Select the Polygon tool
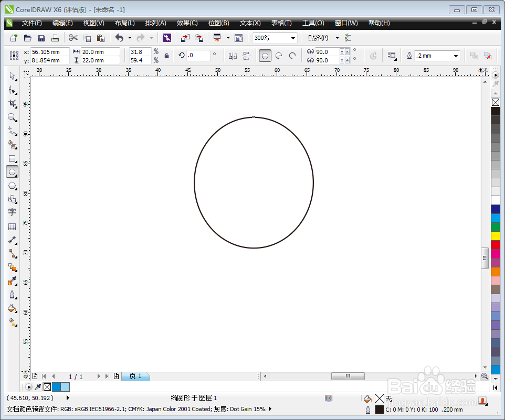 pos(13,186)
